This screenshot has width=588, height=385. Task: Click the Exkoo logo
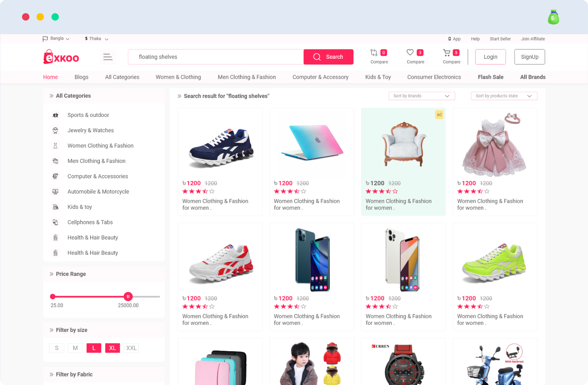click(61, 57)
